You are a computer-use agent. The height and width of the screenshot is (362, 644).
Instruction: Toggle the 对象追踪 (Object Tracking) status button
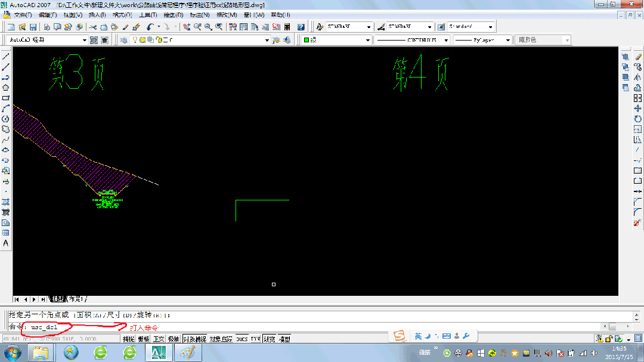point(221,339)
